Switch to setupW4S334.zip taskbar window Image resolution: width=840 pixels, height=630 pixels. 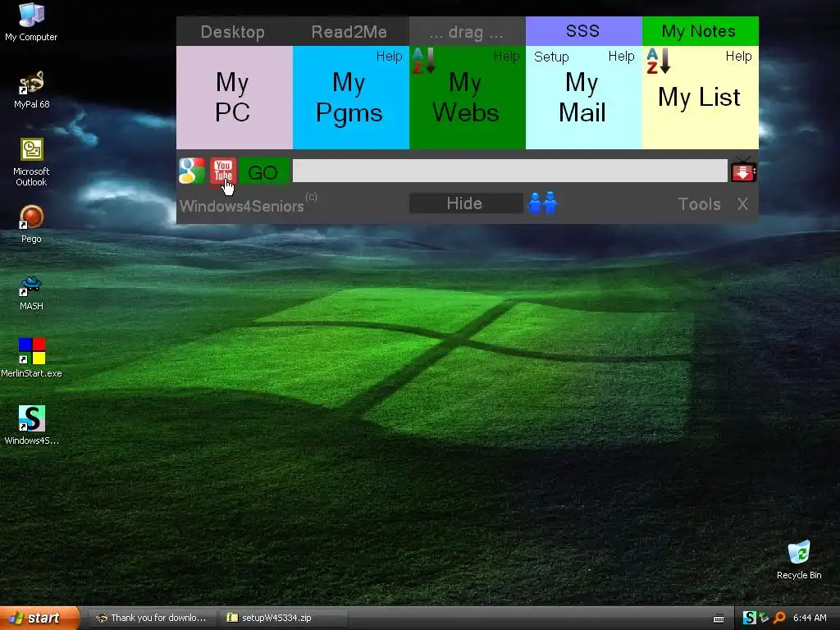coord(284,618)
